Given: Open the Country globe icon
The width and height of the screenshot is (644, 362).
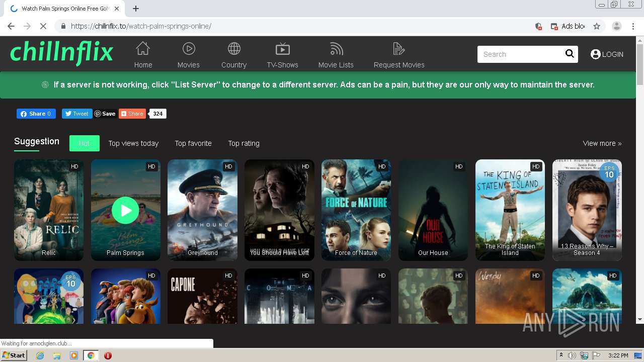Looking at the screenshot, I should [234, 49].
